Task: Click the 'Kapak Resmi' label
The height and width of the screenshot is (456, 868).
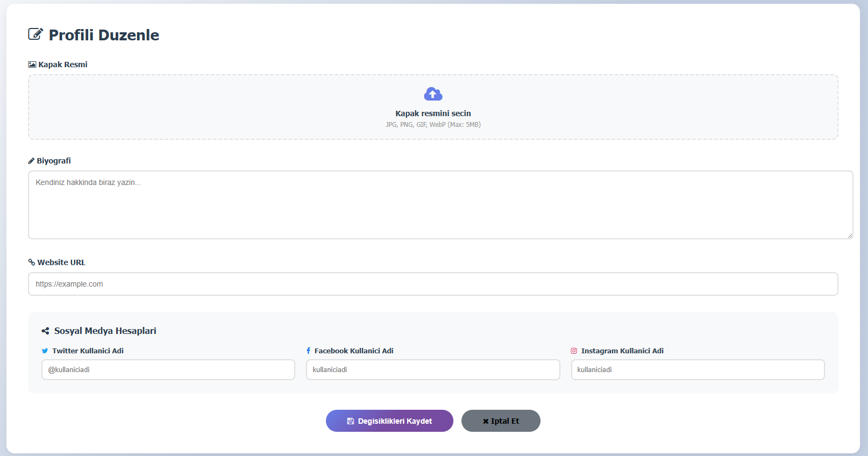Action: point(63,65)
